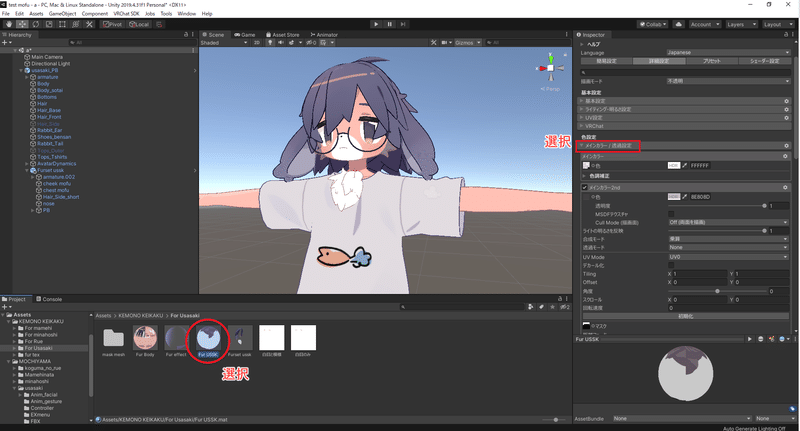Open the Layers dropdown
The image size is (800, 431).
(741, 24)
